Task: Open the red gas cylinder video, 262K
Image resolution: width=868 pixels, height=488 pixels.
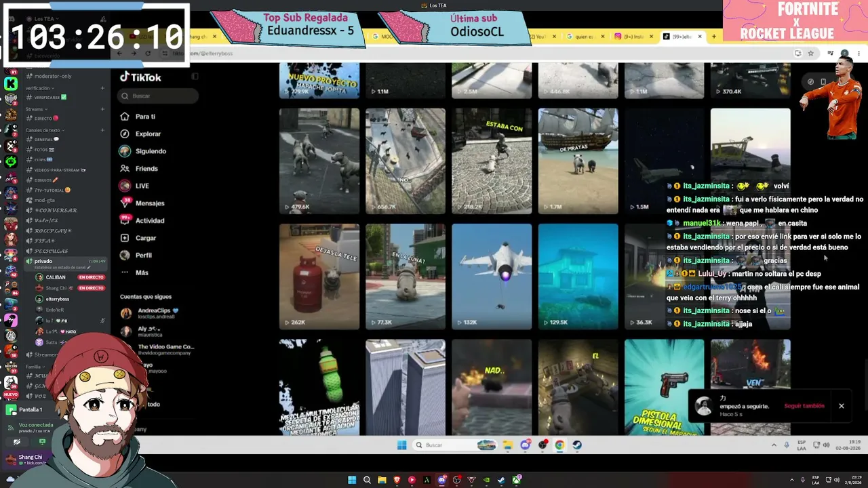Action: pyautogui.click(x=319, y=277)
